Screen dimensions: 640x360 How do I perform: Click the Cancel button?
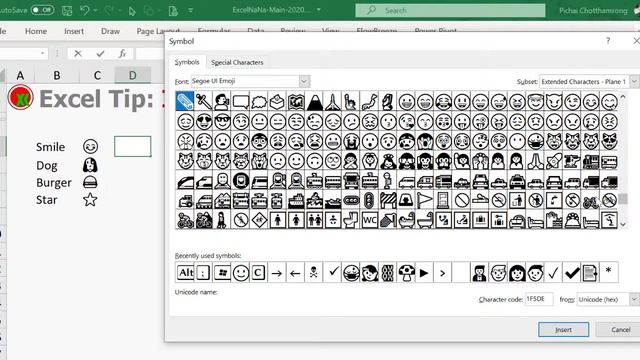(x=620, y=329)
